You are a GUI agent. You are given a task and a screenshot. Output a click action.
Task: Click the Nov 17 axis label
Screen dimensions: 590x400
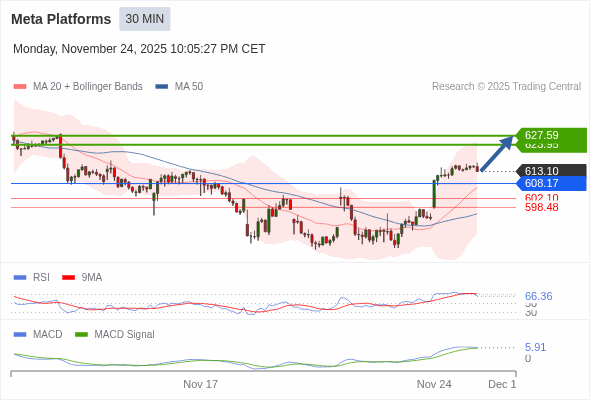[201, 384]
